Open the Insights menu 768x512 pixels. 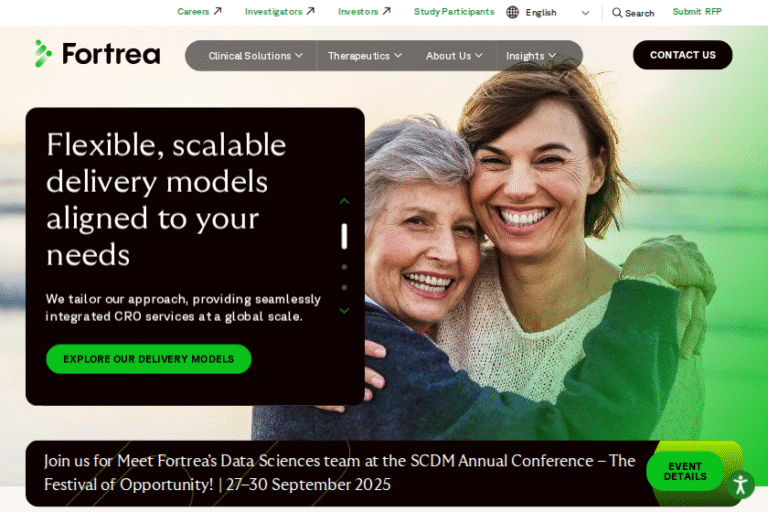[531, 56]
